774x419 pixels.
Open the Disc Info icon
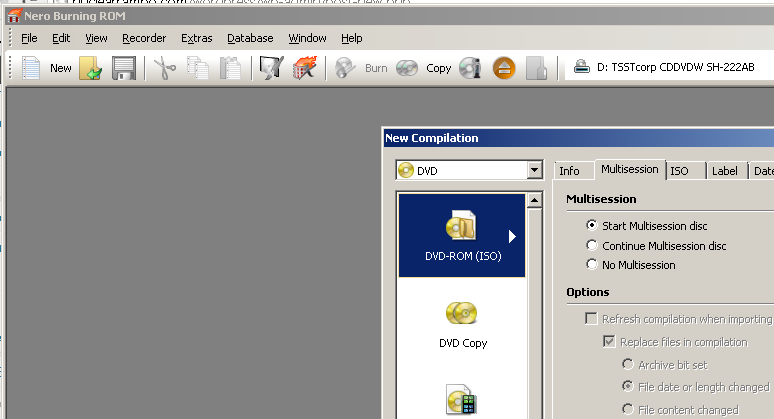470,68
